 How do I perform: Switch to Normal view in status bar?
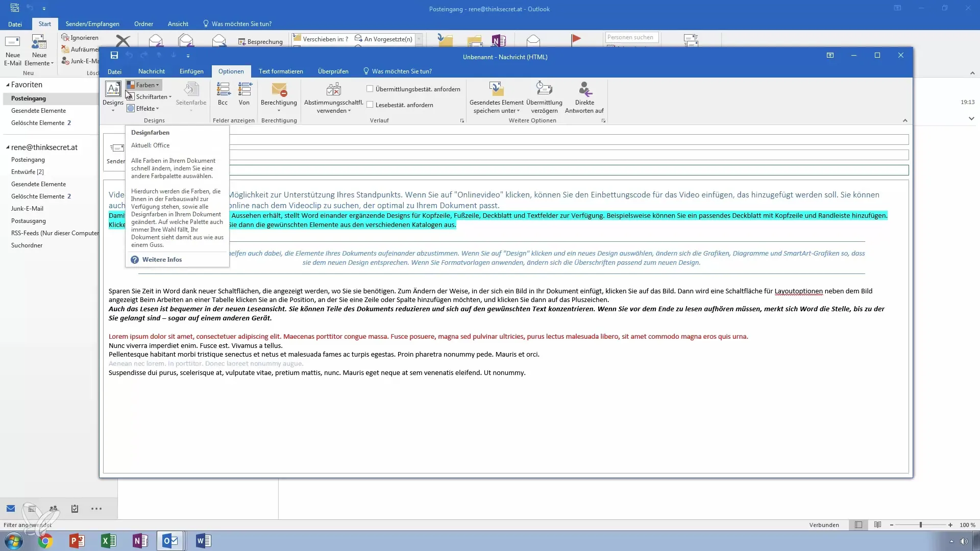859,524
